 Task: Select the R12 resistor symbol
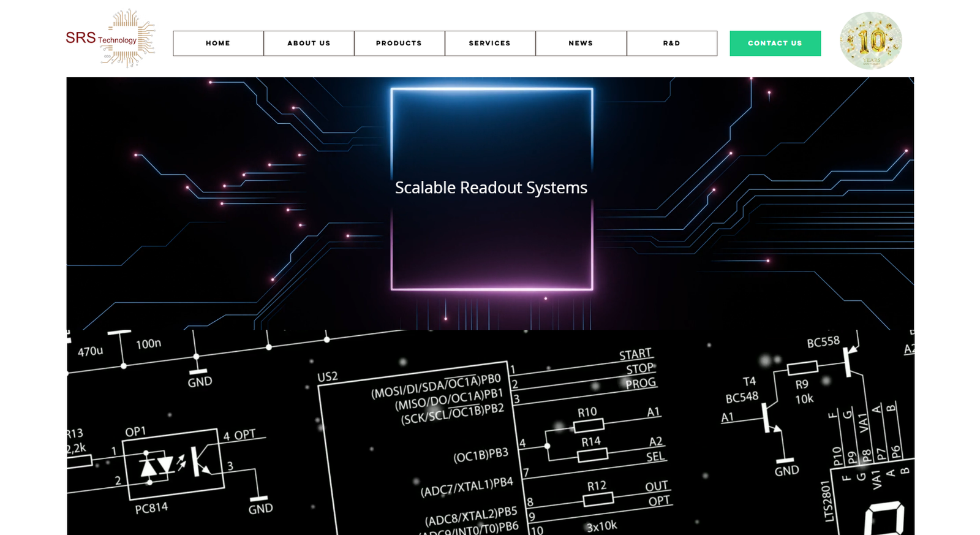(598, 499)
